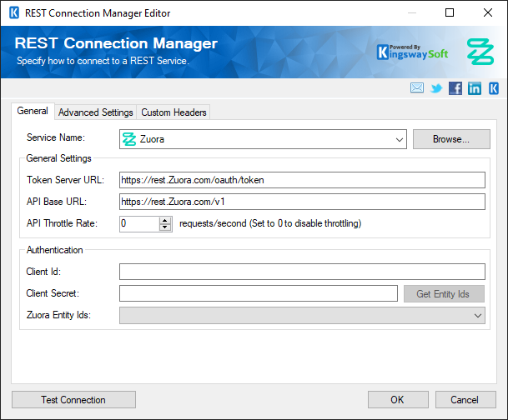Open the Custom Headers tab
The height and width of the screenshot is (420, 508).
pyautogui.click(x=174, y=112)
